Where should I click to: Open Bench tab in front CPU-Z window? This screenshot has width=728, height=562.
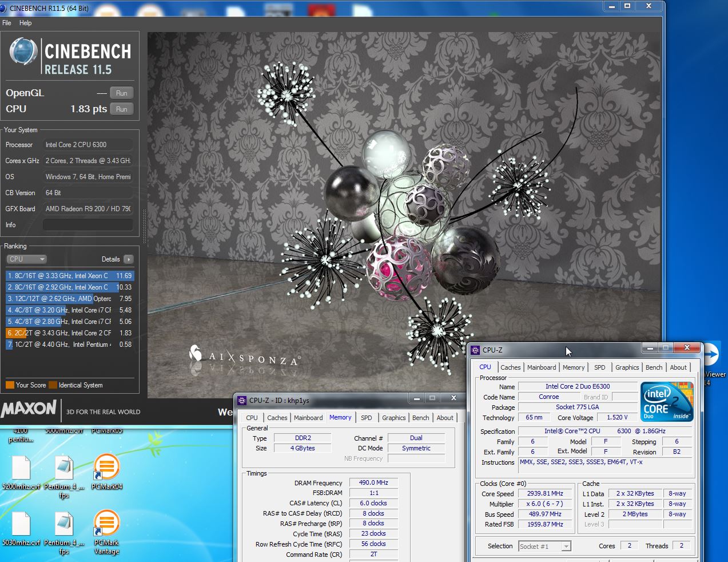pos(654,367)
